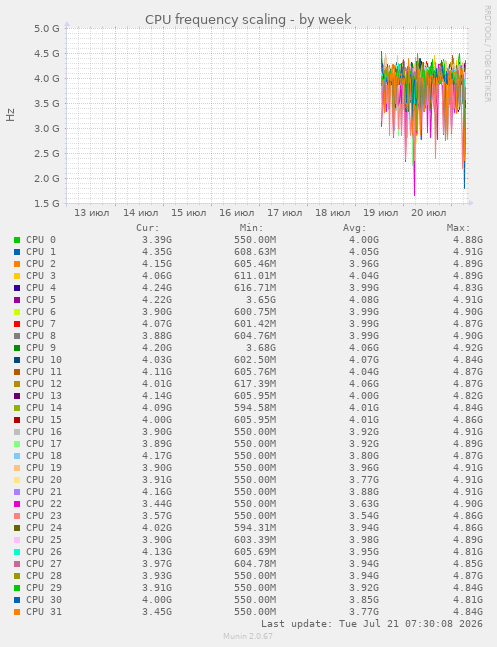The image size is (497, 647).
Task: Click the 'CPU 10' legend label
Action: point(44,359)
